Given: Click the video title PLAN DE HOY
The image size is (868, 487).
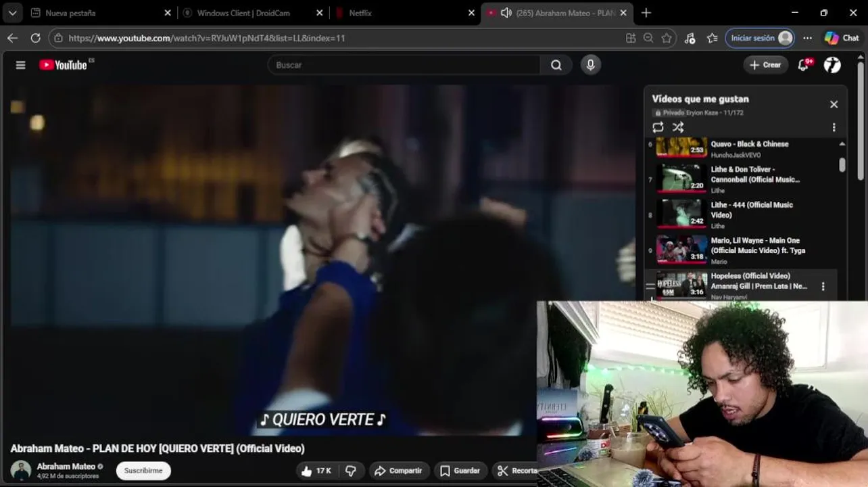Looking at the screenshot, I should click(x=158, y=448).
